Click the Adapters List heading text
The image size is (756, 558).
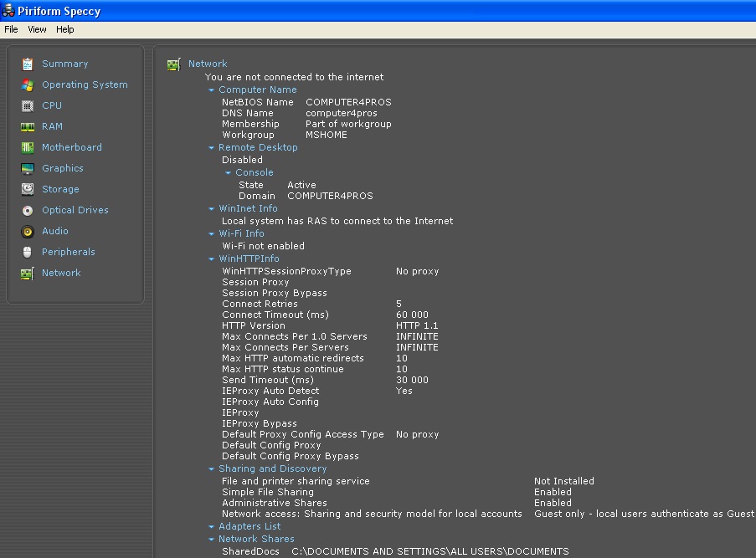(x=249, y=527)
